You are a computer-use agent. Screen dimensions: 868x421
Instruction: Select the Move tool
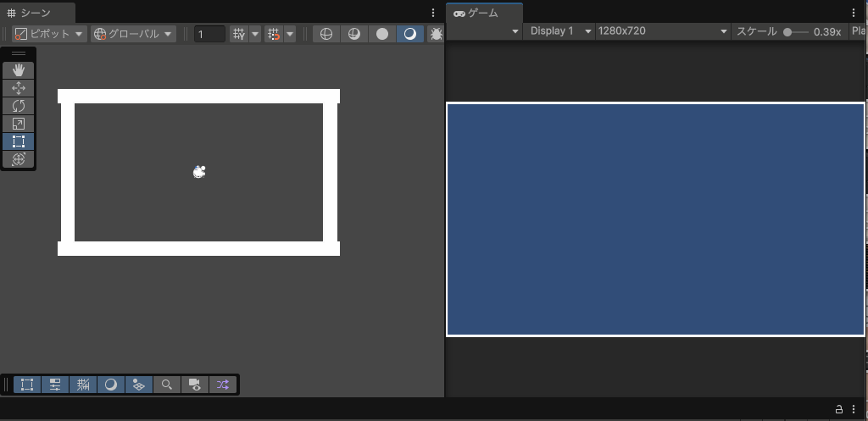19,88
